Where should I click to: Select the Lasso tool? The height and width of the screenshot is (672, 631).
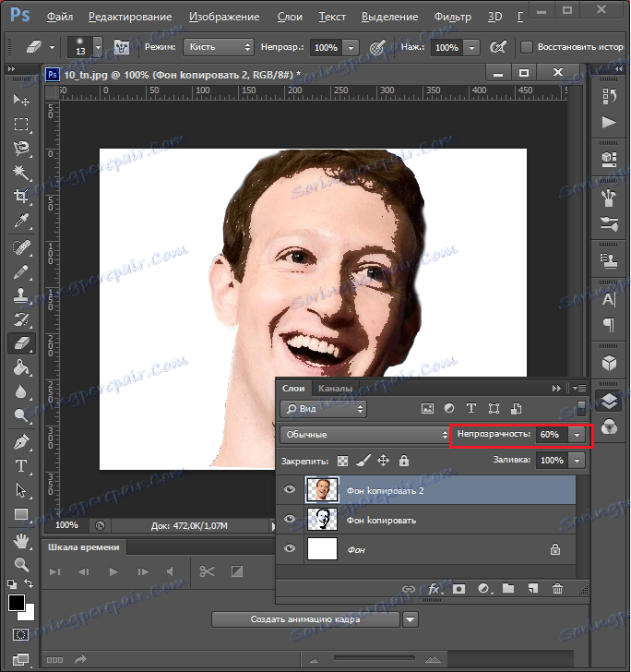21,149
